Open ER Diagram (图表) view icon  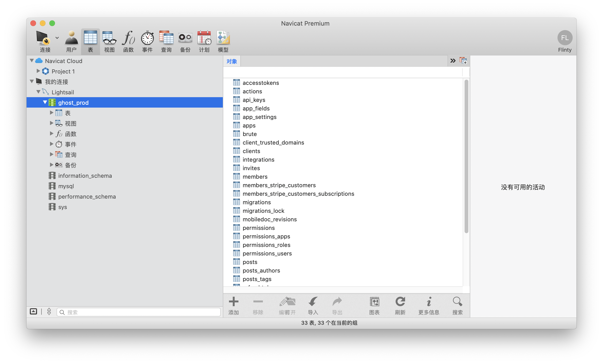(x=374, y=302)
